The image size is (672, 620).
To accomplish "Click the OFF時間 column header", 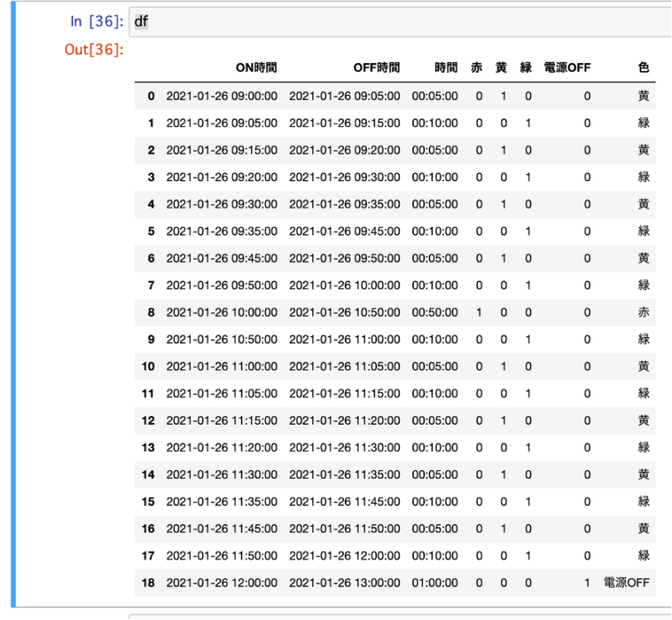I will click(x=376, y=67).
